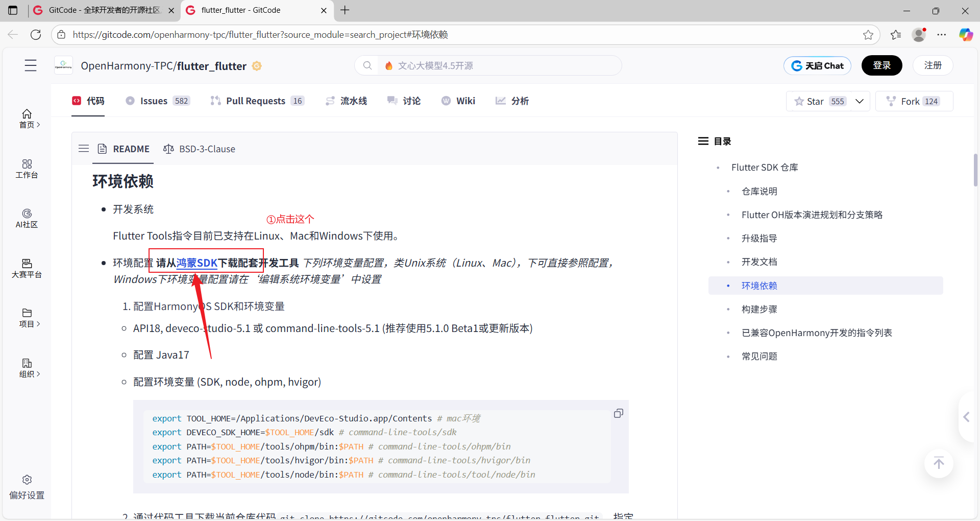
Task: Jump to 升级指导 in contents
Action: (x=759, y=239)
